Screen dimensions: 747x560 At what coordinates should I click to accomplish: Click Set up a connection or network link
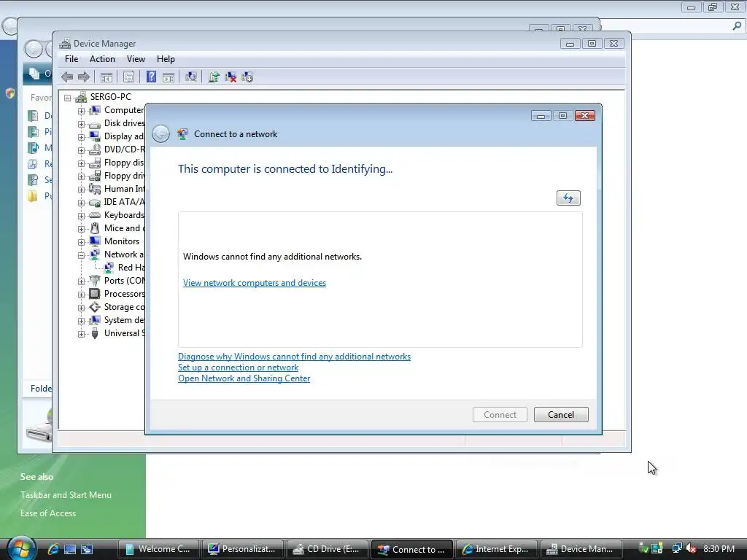[x=239, y=367]
